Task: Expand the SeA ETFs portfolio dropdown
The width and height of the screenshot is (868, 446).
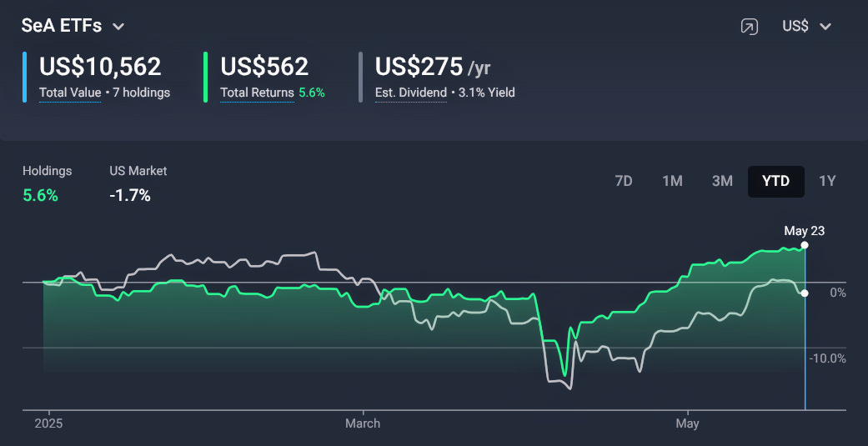Action: point(73,26)
